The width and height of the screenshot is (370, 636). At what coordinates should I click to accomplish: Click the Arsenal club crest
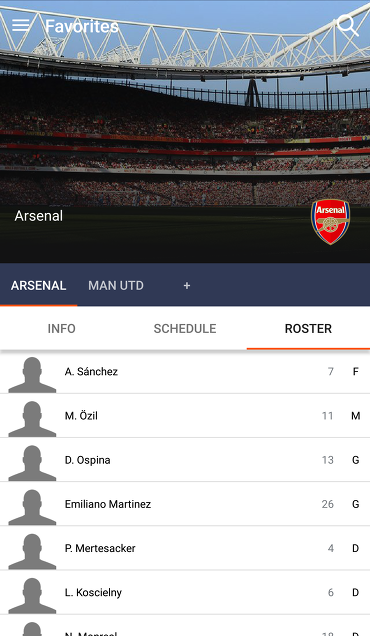tap(330, 222)
